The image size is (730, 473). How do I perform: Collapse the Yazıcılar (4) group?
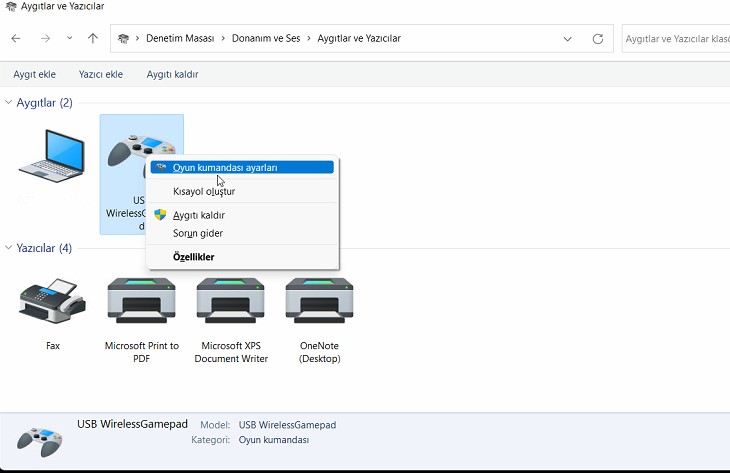(x=9, y=248)
